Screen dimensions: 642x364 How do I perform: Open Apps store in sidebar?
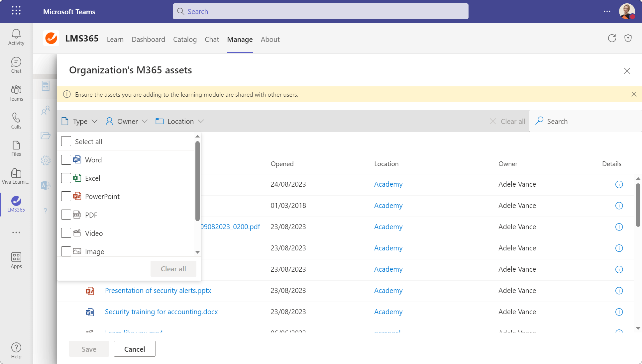tap(16, 260)
